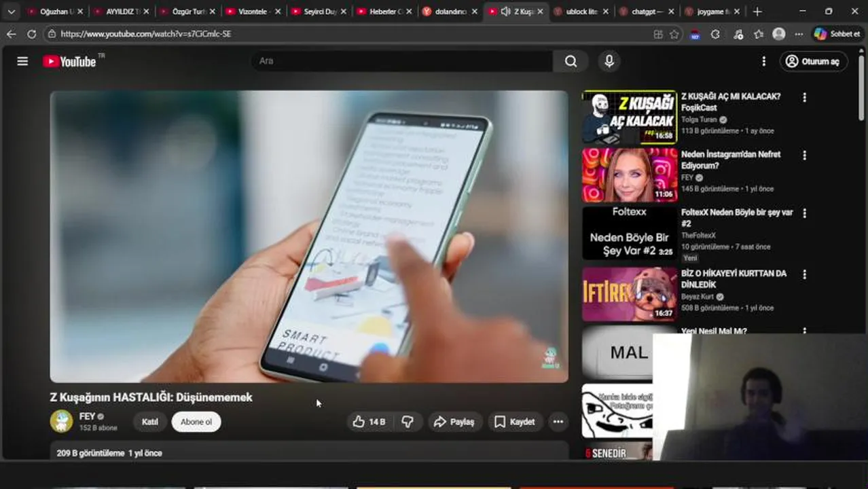Switch to dolandırıcı browser tab
Viewport: 868px width, 489px height.
tap(449, 12)
